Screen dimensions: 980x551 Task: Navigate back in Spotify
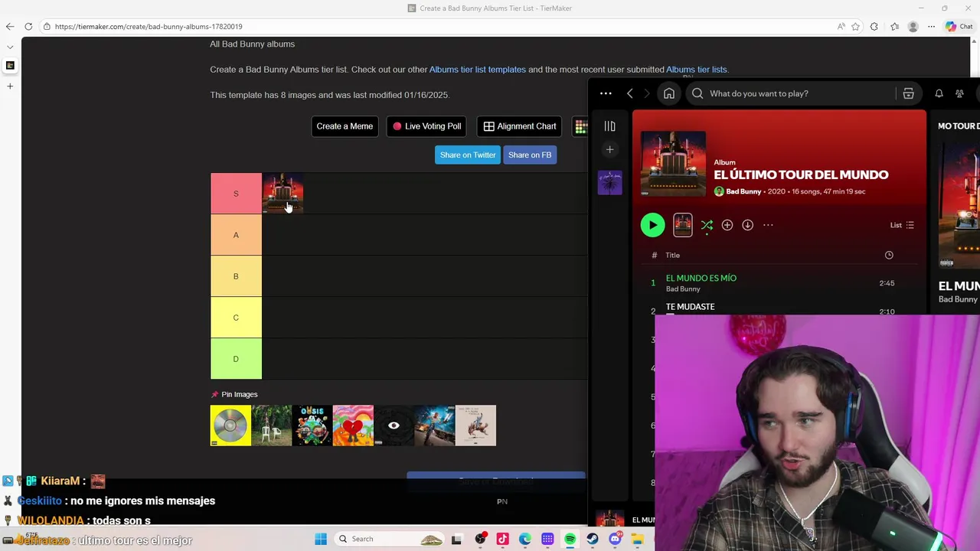point(629,93)
